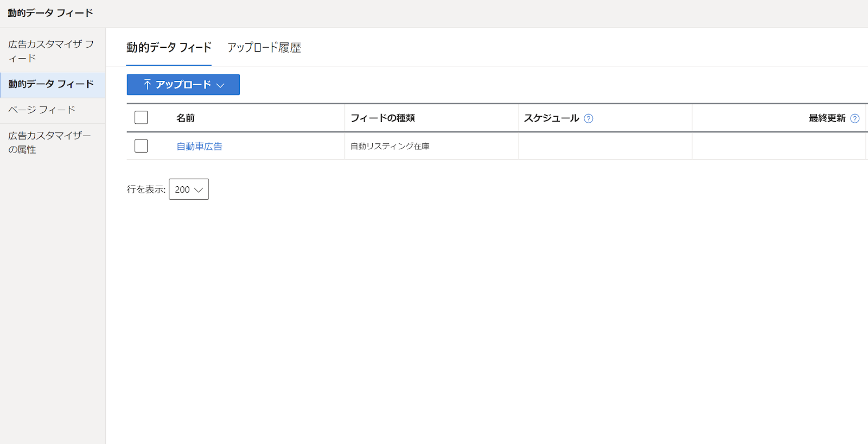Click the upload arrow icon
868x444 pixels.
tap(147, 85)
